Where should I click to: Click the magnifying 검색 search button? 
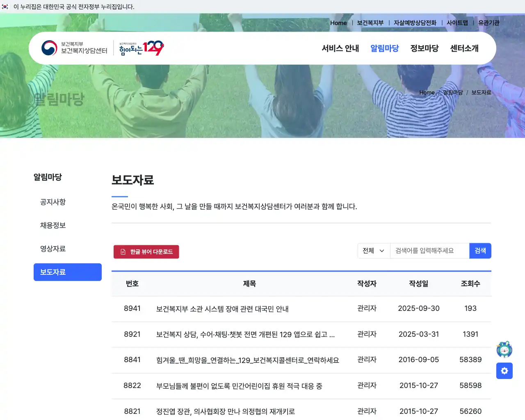(480, 251)
